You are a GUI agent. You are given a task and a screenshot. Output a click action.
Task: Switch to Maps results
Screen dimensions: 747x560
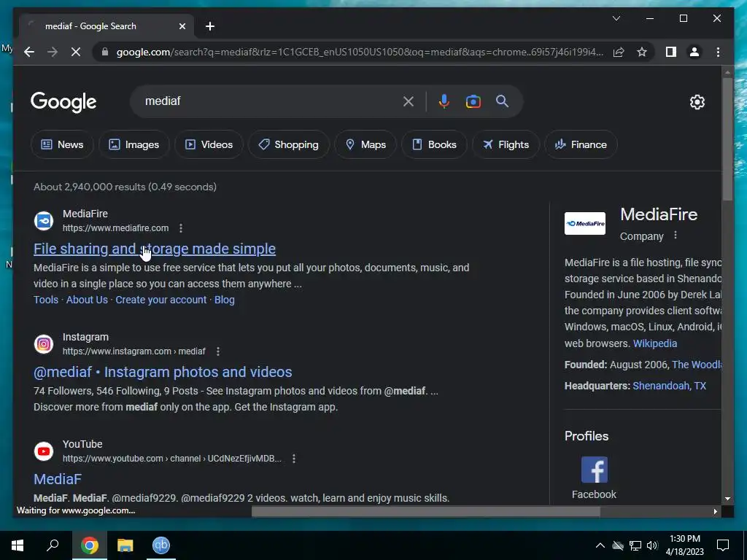(x=365, y=144)
